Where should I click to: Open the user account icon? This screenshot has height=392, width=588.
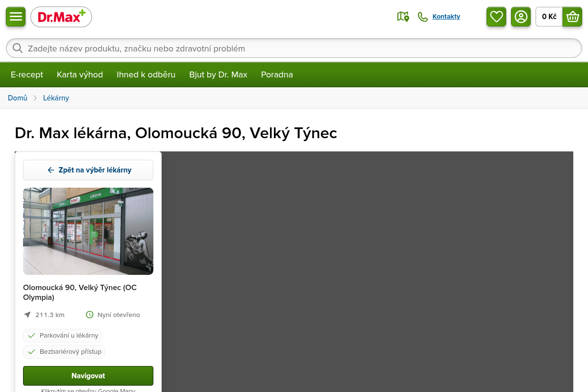point(521,17)
